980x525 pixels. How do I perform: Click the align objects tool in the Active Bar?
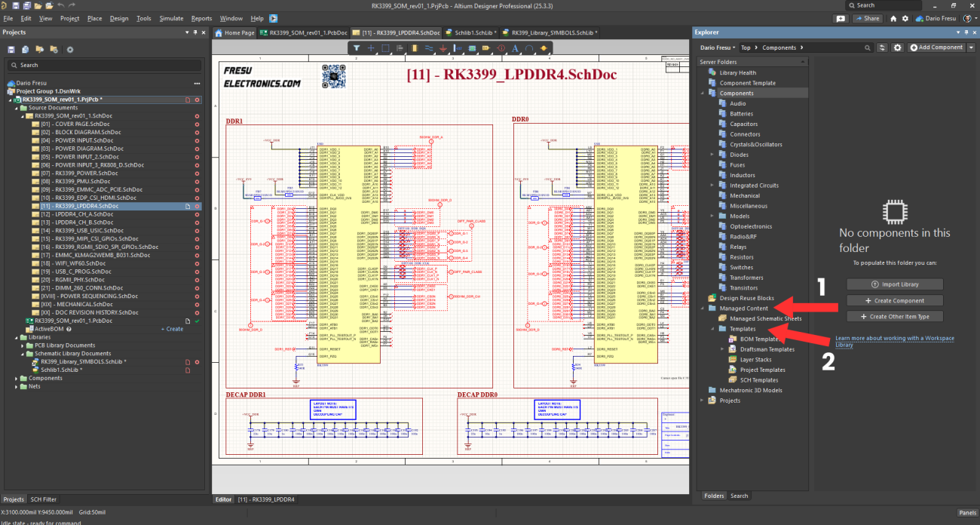pyautogui.click(x=400, y=48)
